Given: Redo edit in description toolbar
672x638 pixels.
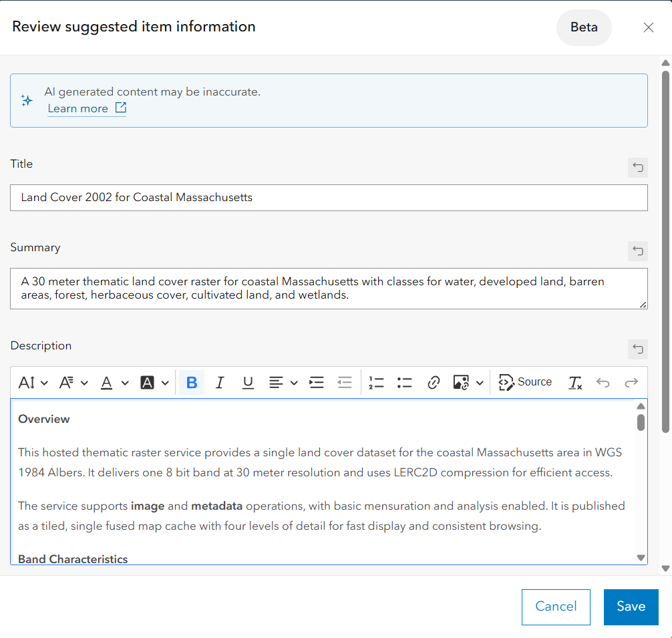Looking at the screenshot, I should pyautogui.click(x=631, y=382).
